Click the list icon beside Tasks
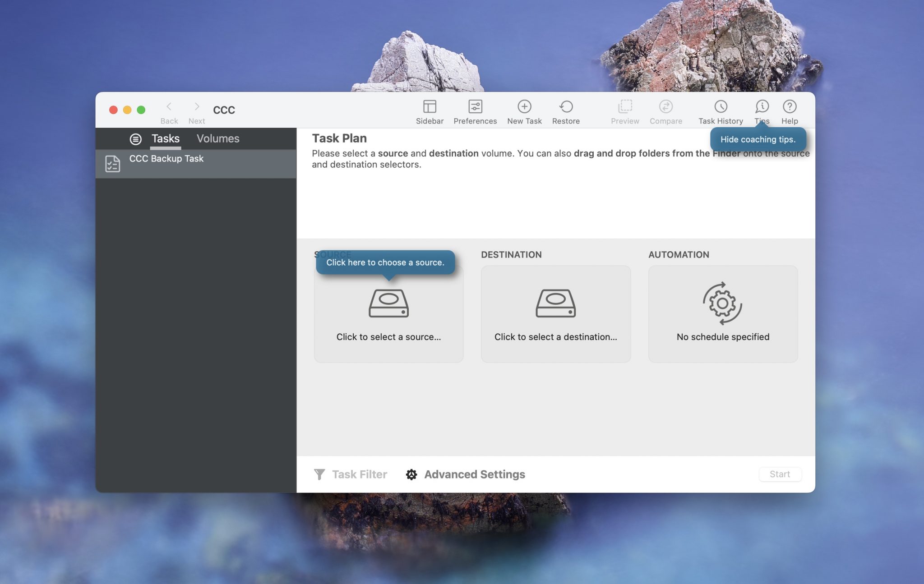 (135, 139)
